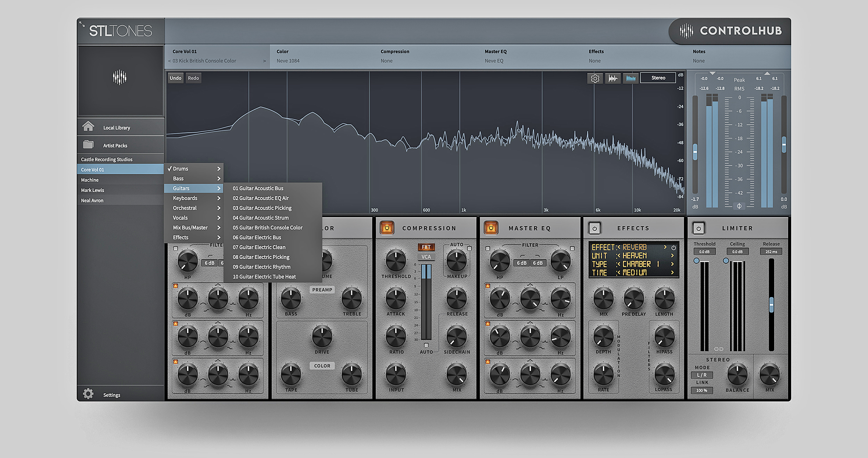The width and height of the screenshot is (868, 458).
Task: Switch analyzer to spectrum bars icon
Action: click(x=631, y=78)
